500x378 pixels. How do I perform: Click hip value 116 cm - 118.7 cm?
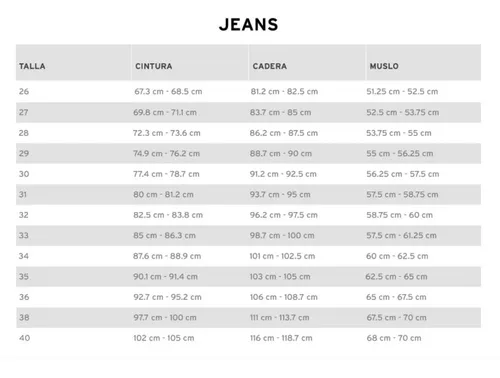point(281,338)
